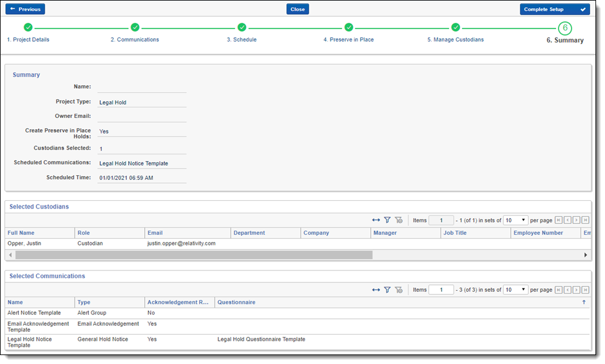Open page size dropdown for Selected Communications
This screenshot has height=364, width=605.
click(x=516, y=290)
